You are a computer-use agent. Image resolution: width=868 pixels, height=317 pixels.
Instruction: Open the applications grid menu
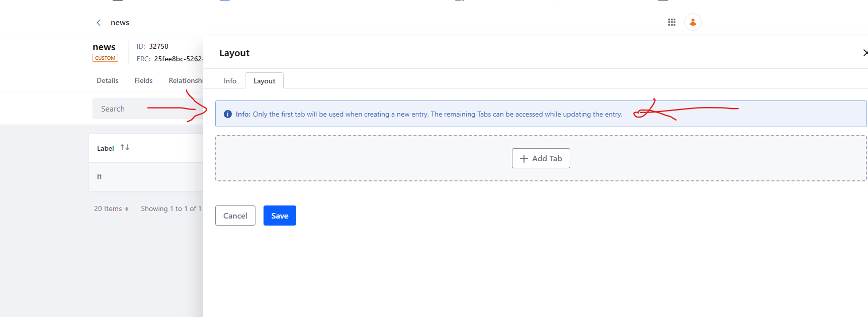tap(672, 22)
